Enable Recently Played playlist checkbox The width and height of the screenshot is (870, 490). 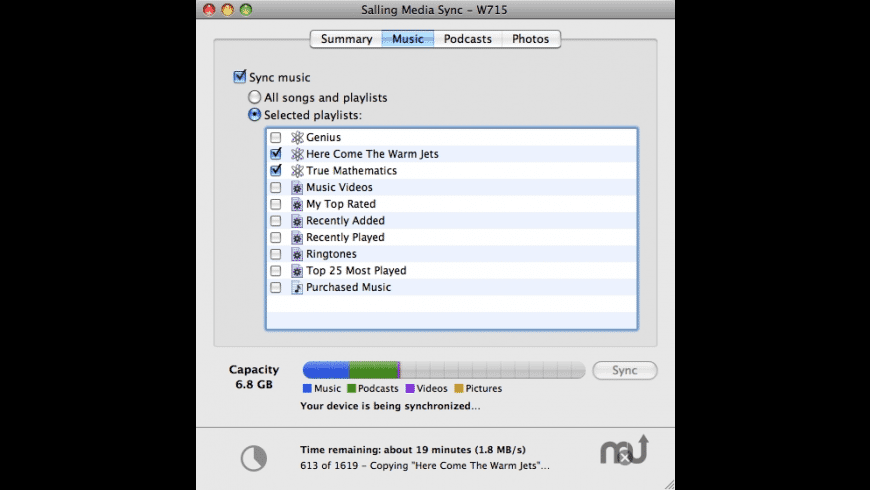coord(276,238)
